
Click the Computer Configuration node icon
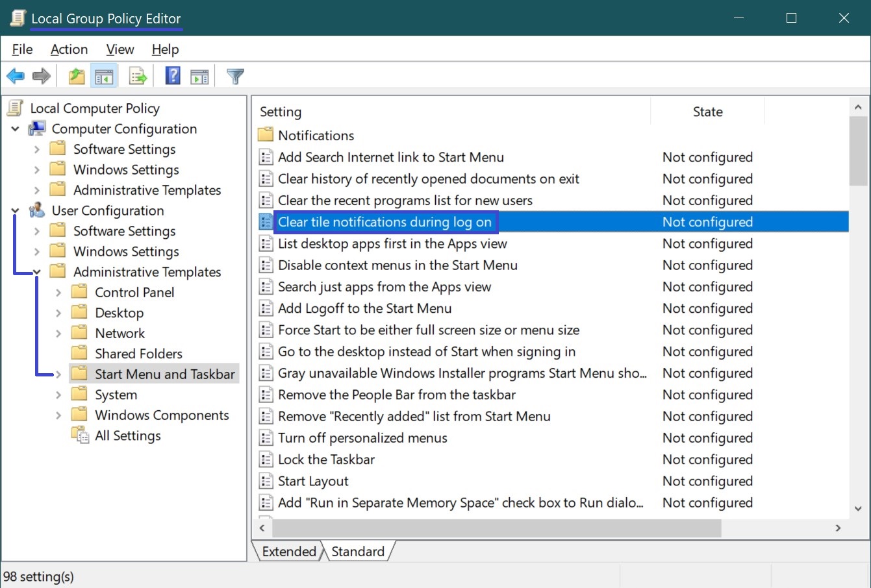(37, 129)
